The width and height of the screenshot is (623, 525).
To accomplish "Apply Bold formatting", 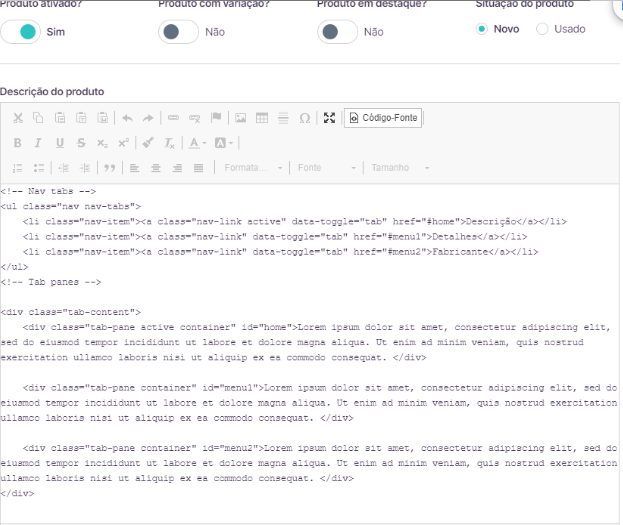I will click(17, 143).
